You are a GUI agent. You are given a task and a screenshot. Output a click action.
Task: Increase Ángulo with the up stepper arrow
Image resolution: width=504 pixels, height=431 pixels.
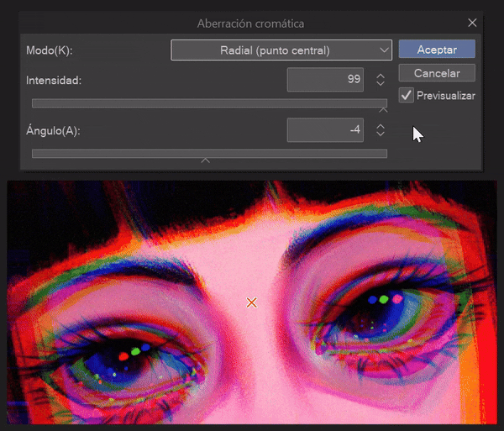pyautogui.click(x=381, y=126)
